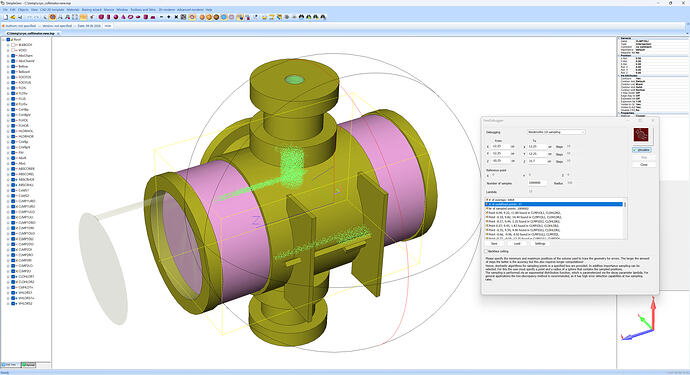This screenshot has height=375, width=690.
Task: Click the open file toolbar icon
Action: (x=13, y=17)
